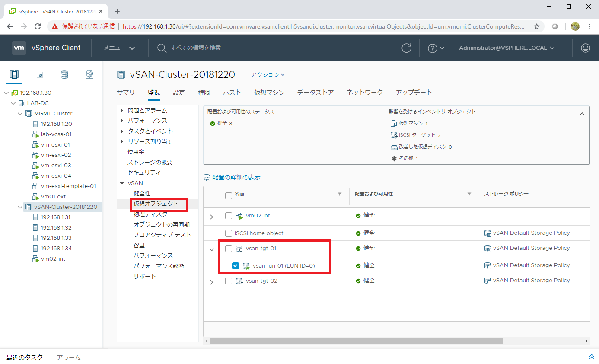Viewport: 599px width, 364px height.
Task: Open the Administrator@VSPHERE.LOCAL user menu
Action: [x=507, y=48]
